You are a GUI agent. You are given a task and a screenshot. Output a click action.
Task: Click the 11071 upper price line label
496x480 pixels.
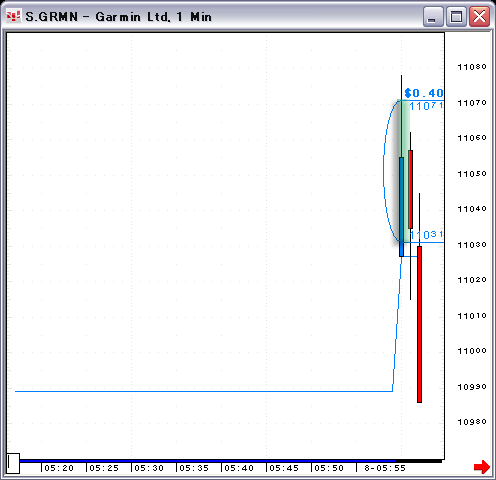426,106
